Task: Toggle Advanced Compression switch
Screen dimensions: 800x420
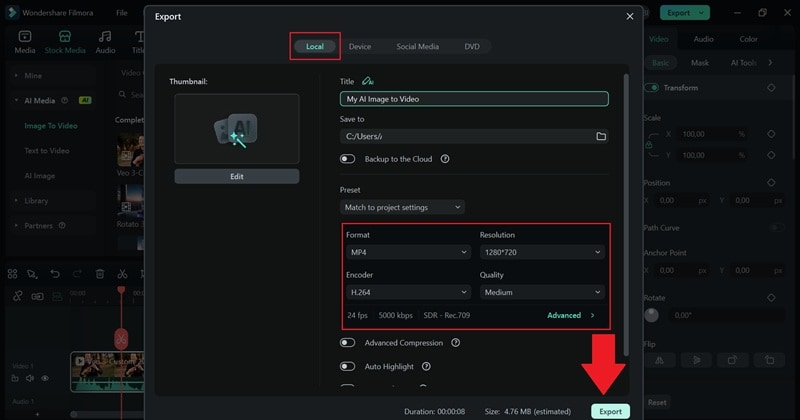Action: coord(347,342)
